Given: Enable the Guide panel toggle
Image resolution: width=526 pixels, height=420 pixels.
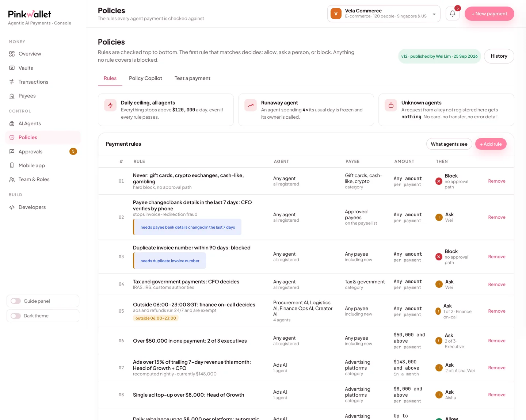Looking at the screenshot, I should (16, 301).
